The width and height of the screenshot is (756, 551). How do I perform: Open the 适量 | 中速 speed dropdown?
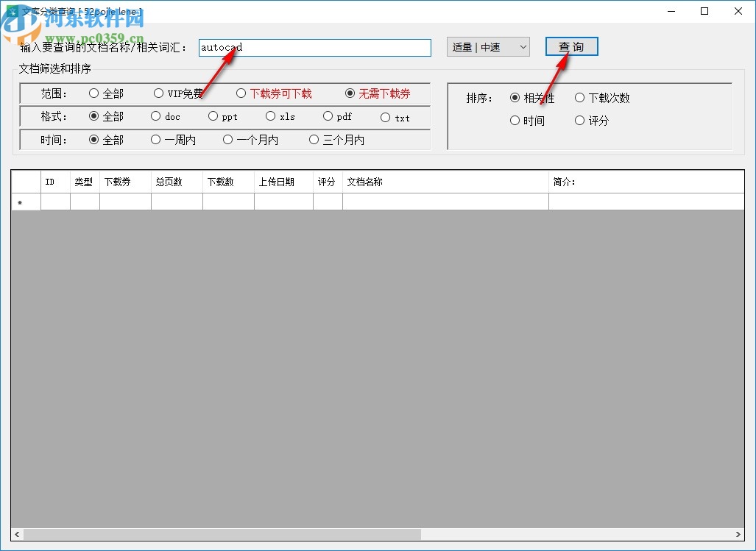coord(488,47)
